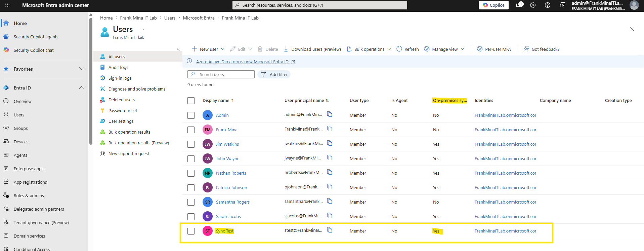
Task: Click Download users (Preview)
Action: [312, 49]
